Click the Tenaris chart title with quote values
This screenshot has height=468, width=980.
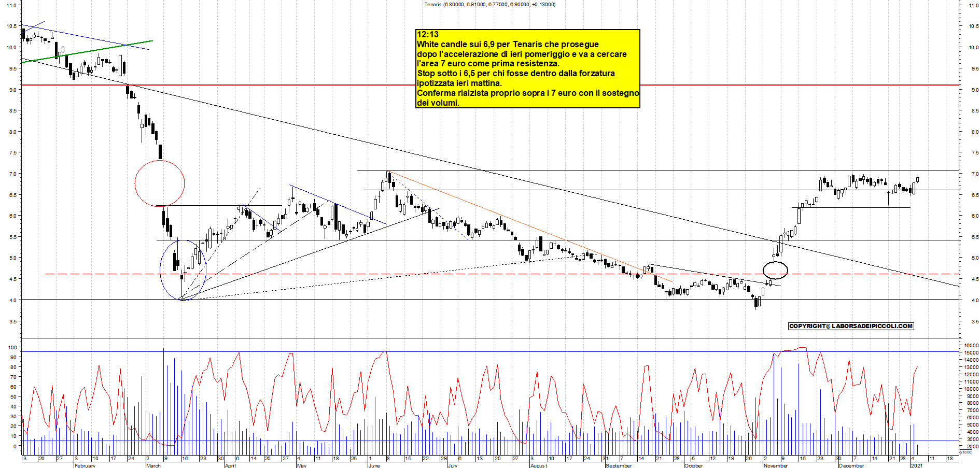(x=489, y=5)
